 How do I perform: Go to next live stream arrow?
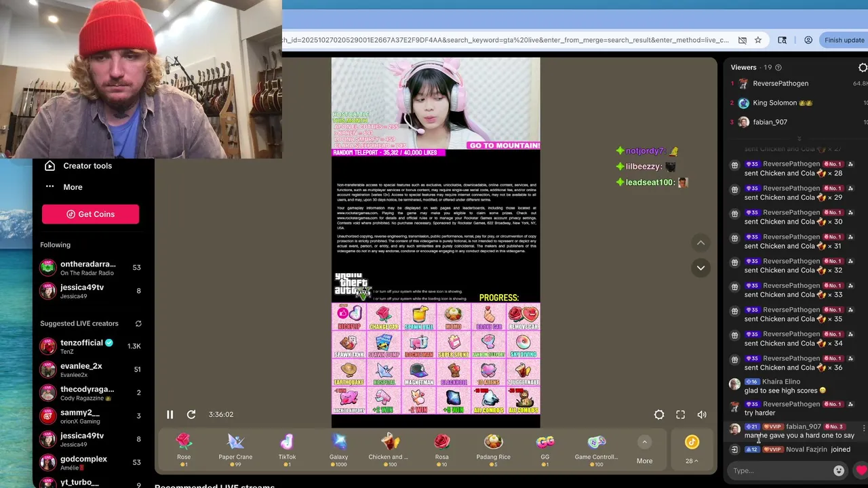pyautogui.click(x=701, y=268)
